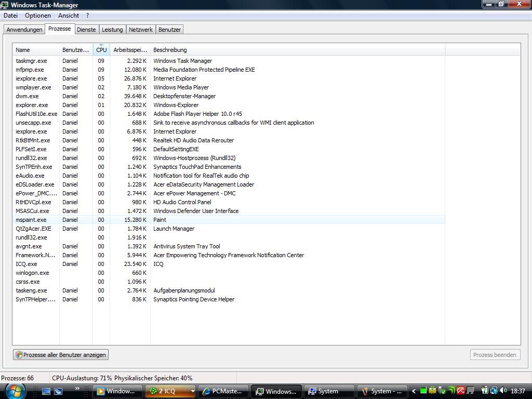Image resolution: width=532 pixels, height=399 pixels.
Task: Select the wmplayer.exe process row
Action: pos(229,87)
